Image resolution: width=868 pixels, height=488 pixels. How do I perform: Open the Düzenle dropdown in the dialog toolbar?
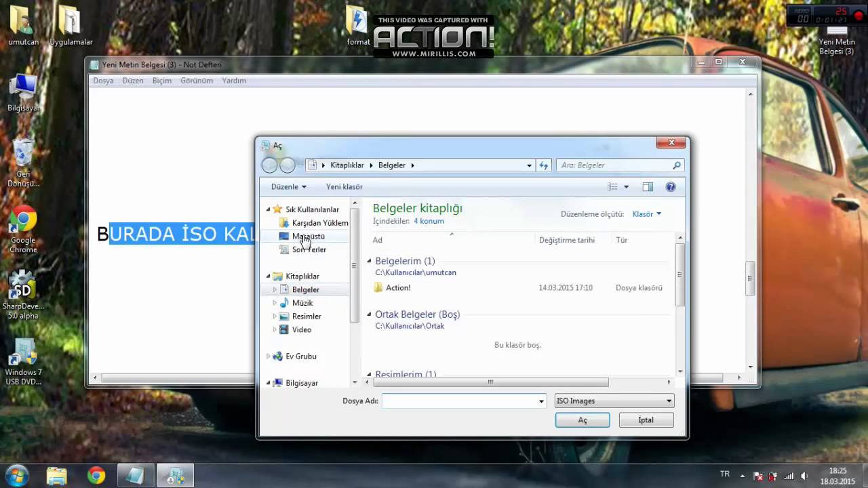click(289, 187)
